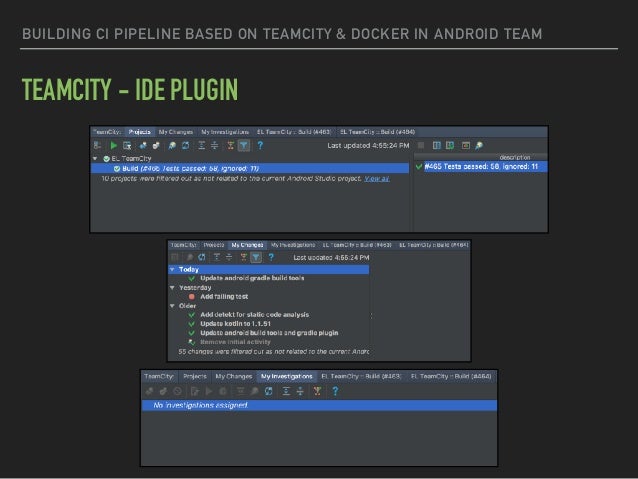
Task: Click refresh icon in My Investigations toolbar
Action: [269, 391]
